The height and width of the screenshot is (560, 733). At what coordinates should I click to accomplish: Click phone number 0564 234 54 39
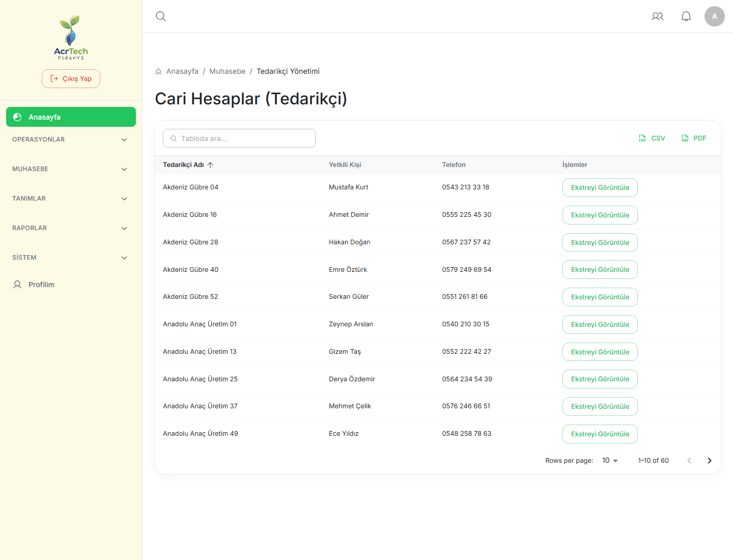pos(467,379)
